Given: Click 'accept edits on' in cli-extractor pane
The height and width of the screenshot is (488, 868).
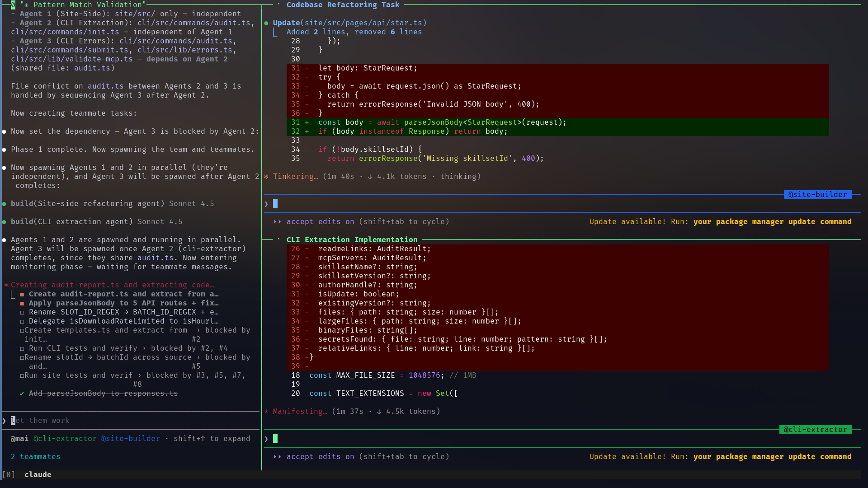Looking at the screenshot, I should (321, 457).
